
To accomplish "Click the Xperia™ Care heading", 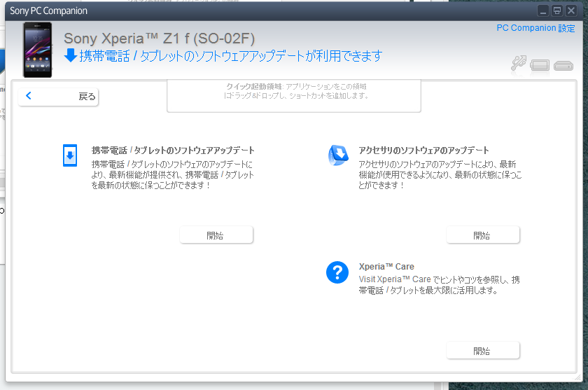I will click(x=386, y=267).
